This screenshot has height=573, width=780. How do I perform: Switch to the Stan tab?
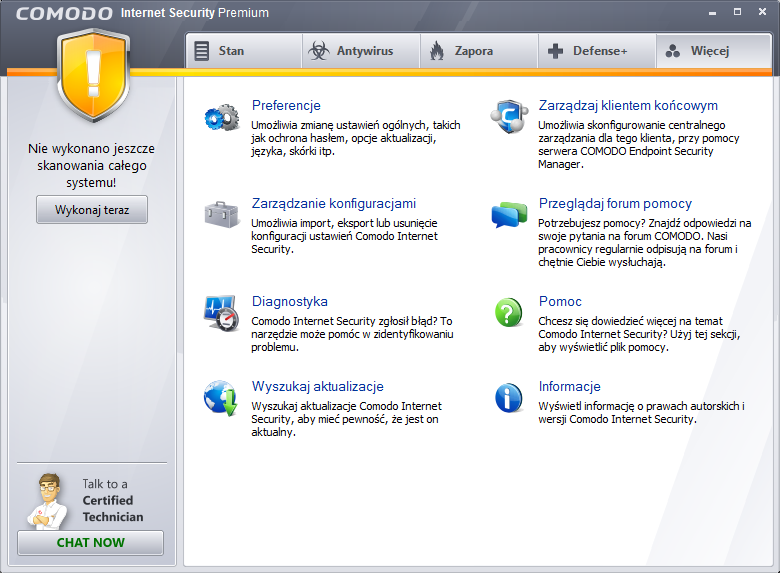click(x=244, y=51)
